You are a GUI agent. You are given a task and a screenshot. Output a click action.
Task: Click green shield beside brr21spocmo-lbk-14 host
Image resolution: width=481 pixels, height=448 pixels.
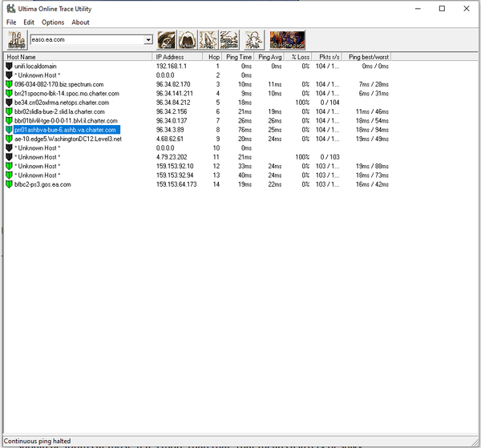pos(9,94)
